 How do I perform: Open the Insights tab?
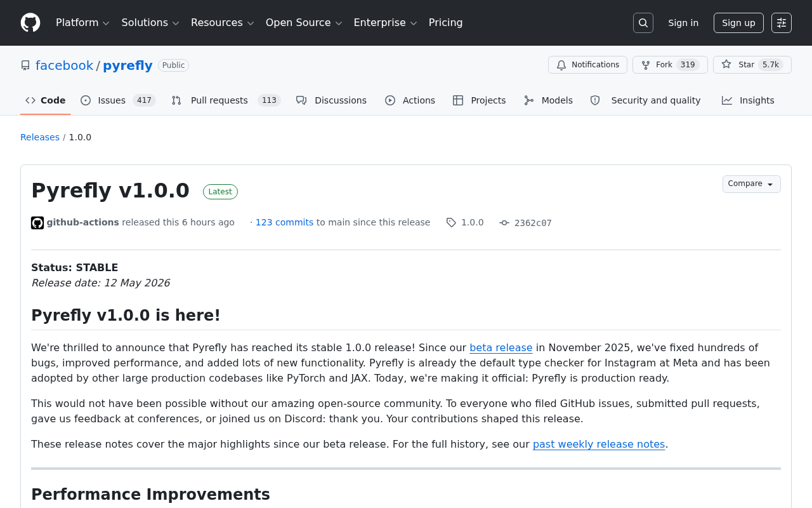(749, 100)
